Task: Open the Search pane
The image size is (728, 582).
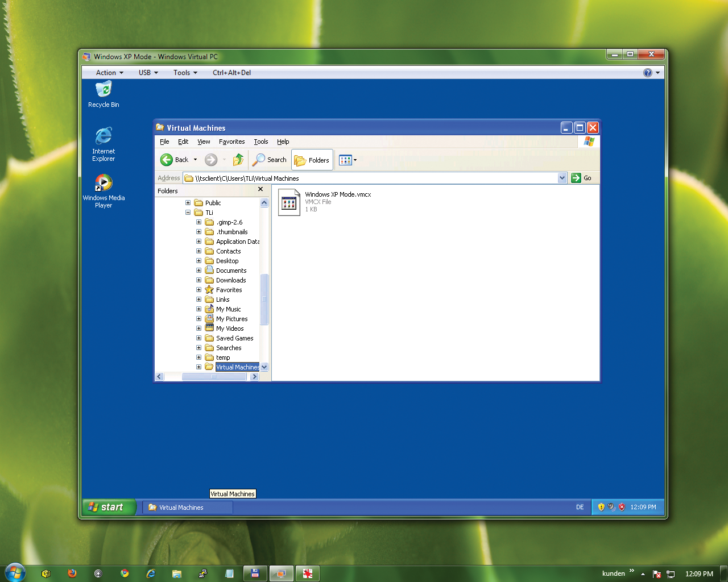Action: (x=268, y=160)
